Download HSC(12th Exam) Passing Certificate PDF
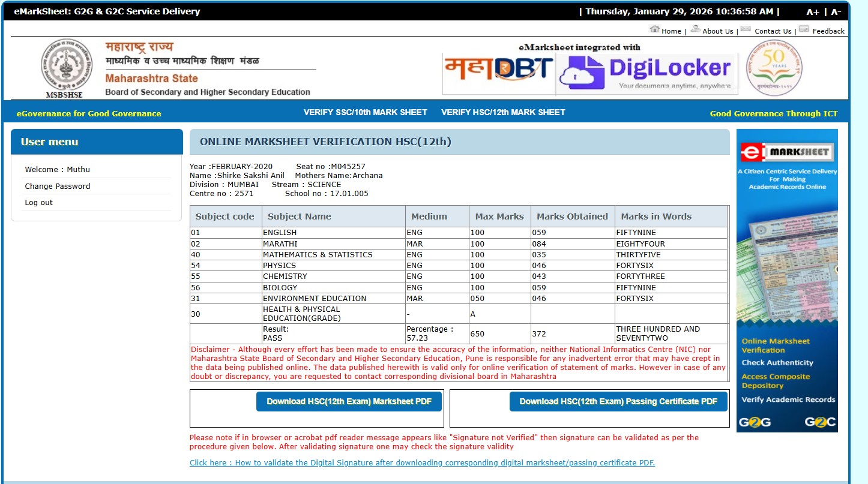The image size is (868, 484). pos(618,401)
